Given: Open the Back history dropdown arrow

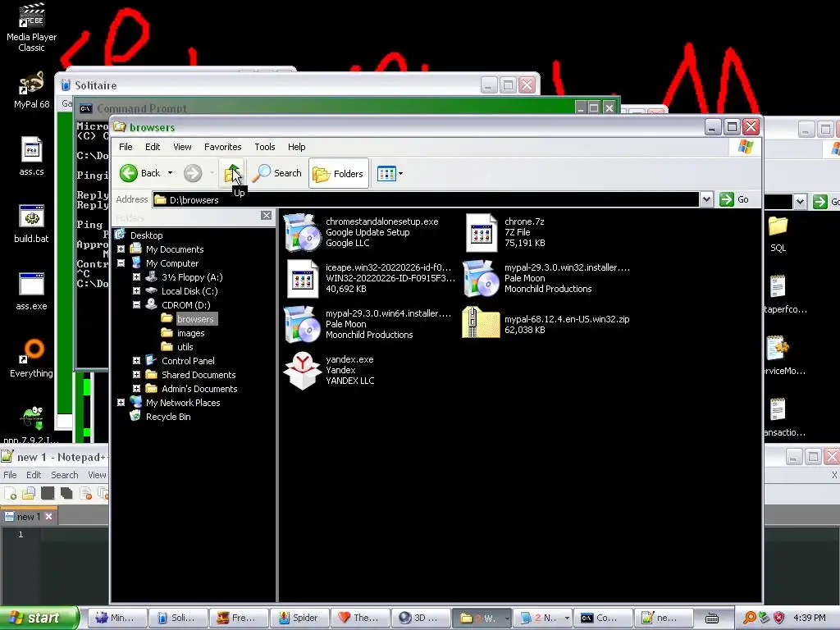Looking at the screenshot, I should (170, 173).
